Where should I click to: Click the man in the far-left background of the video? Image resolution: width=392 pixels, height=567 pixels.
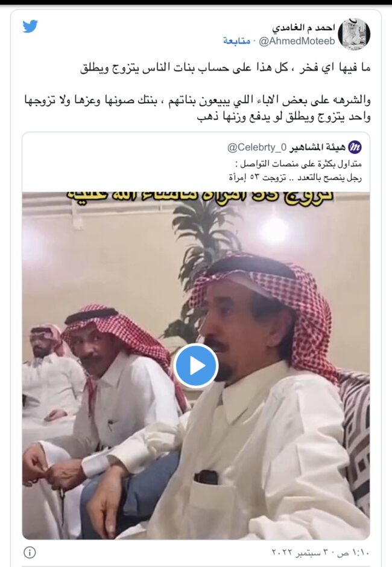(x=47, y=376)
